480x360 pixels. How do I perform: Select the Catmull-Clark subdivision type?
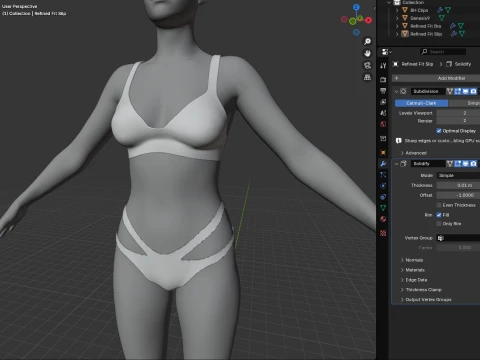pos(421,103)
